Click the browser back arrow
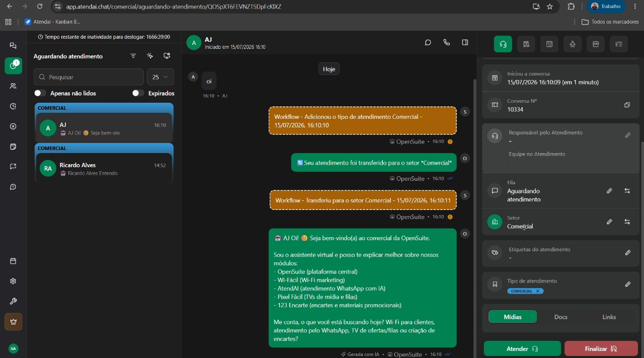The height and width of the screenshot is (358, 644). click(9, 7)
